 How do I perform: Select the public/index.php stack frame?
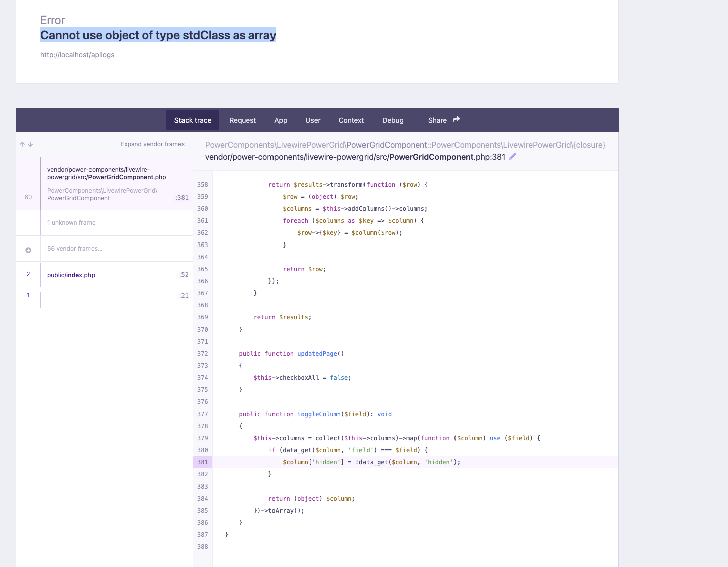[71, 275]
